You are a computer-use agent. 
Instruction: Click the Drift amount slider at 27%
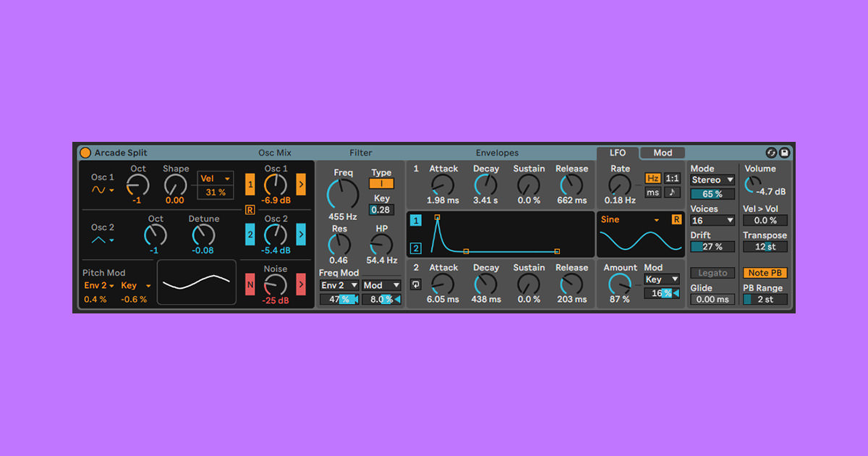(712, 247)
